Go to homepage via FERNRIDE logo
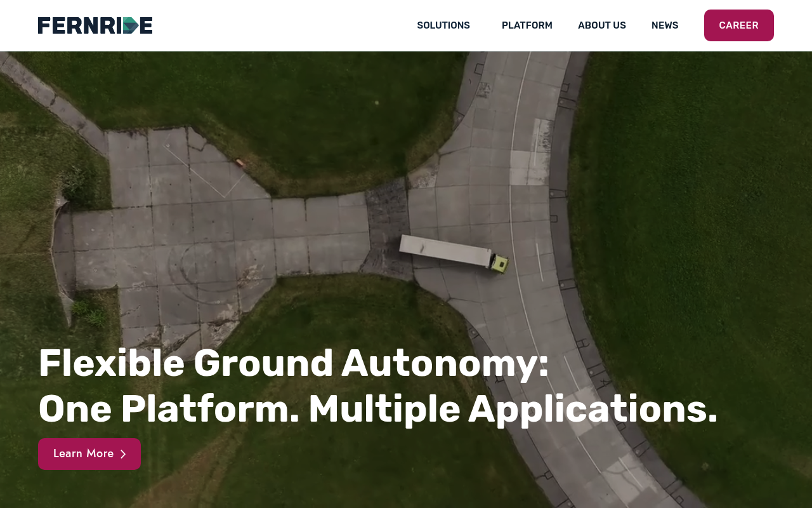The image size is (812, 508). click(95, 25)
